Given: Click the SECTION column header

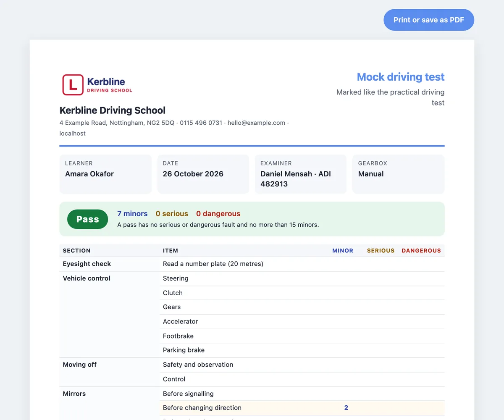Looking at the screenshot, I should (77, 251).
